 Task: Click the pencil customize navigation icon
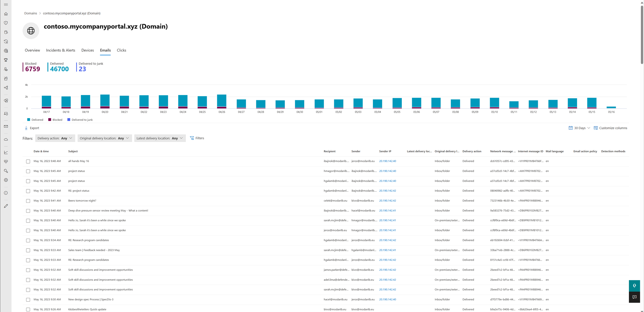click(x=6, y=206)
